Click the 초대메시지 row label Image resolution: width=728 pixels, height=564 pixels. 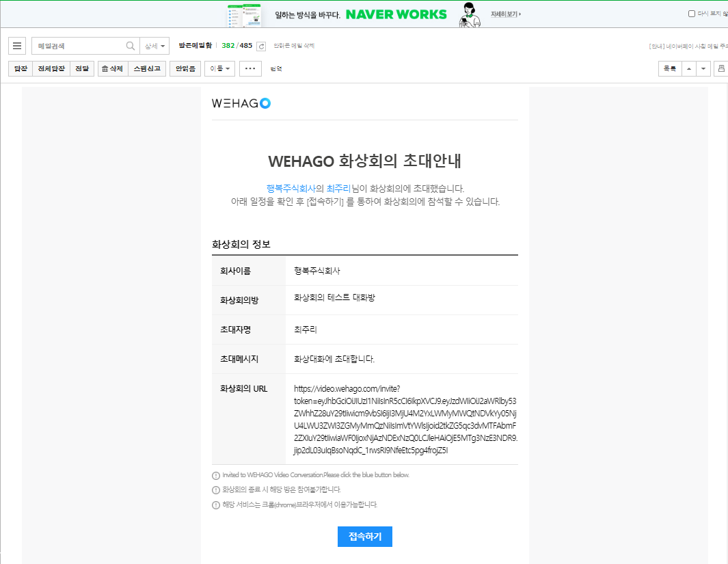pyautogui.click(x=239, y=360)
